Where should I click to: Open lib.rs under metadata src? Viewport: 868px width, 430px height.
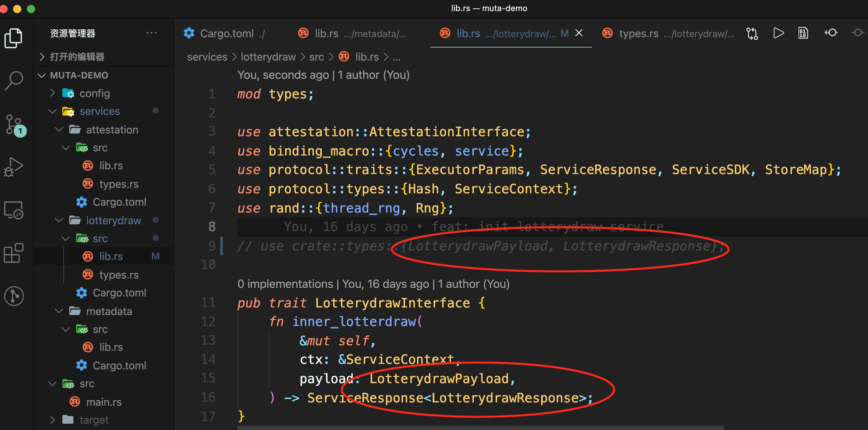pos(111,347)
